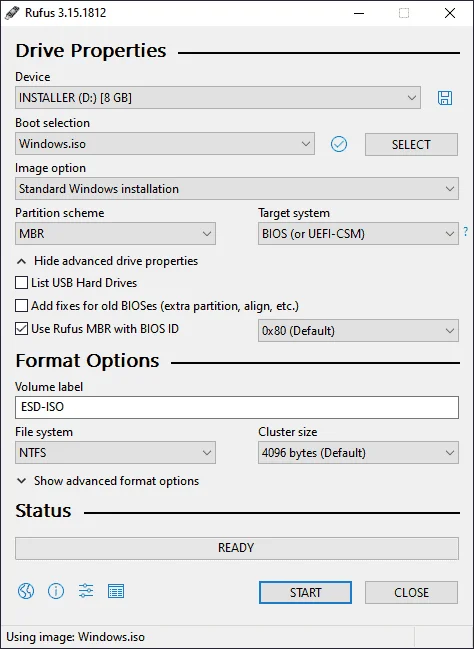
Task: Show the log table icon
Action: tap(116, 591)
